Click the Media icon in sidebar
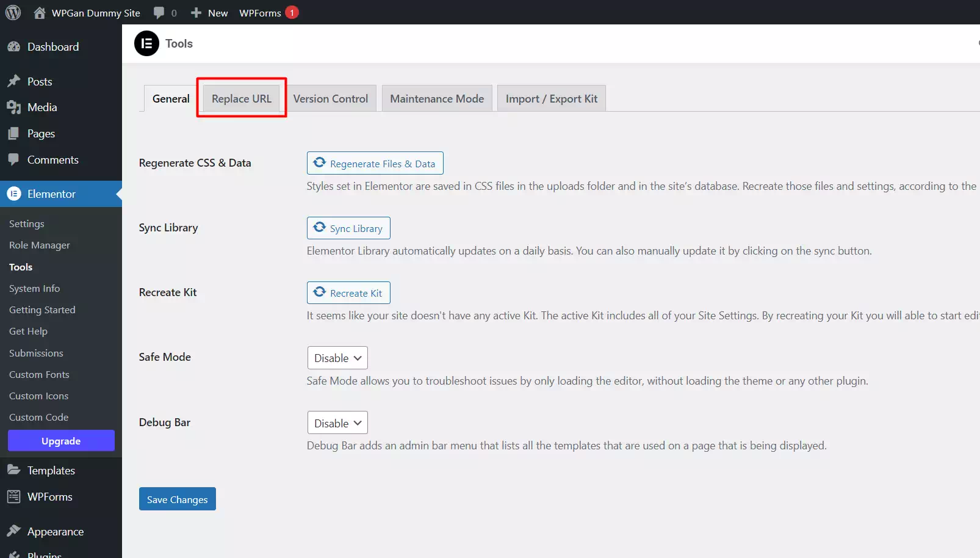Viewport: 980px width, 558px height. (13, 107)
